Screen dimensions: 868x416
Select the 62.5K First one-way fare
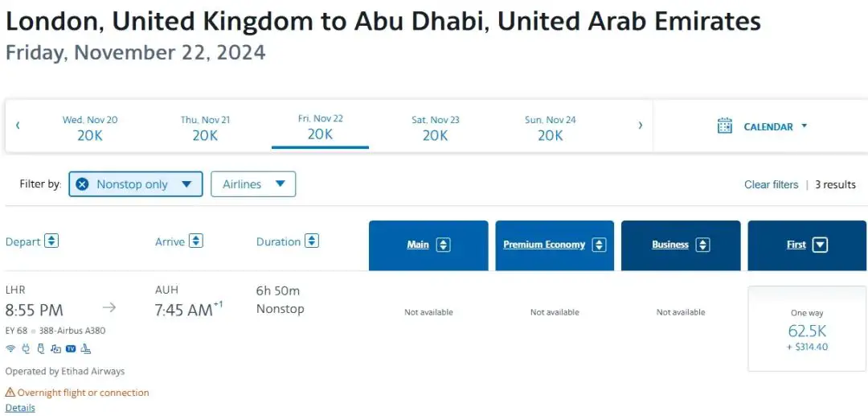(807, 330)
